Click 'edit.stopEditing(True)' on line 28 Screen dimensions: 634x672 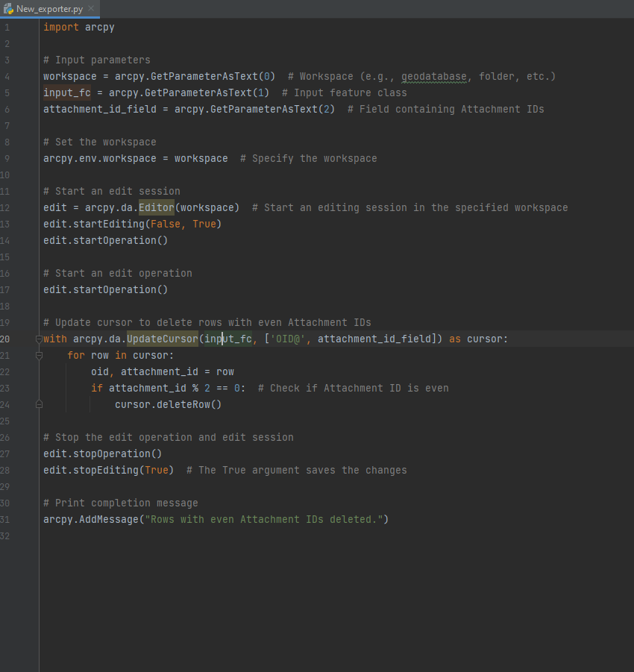[108, 470]
